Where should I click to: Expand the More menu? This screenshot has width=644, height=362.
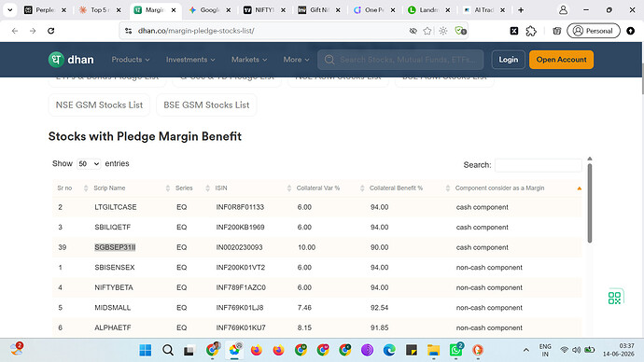pyautogui.click(x=296, y=60)
